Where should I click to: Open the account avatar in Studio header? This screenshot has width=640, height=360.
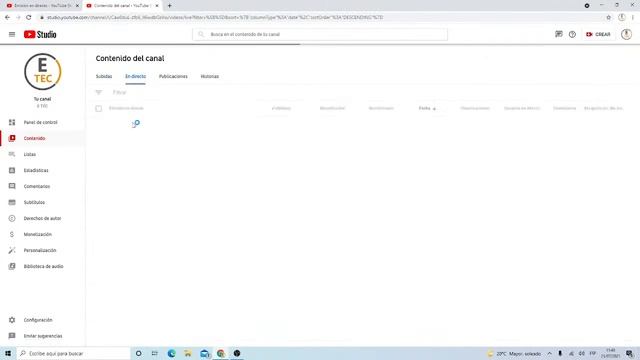[x=626, y=34]
